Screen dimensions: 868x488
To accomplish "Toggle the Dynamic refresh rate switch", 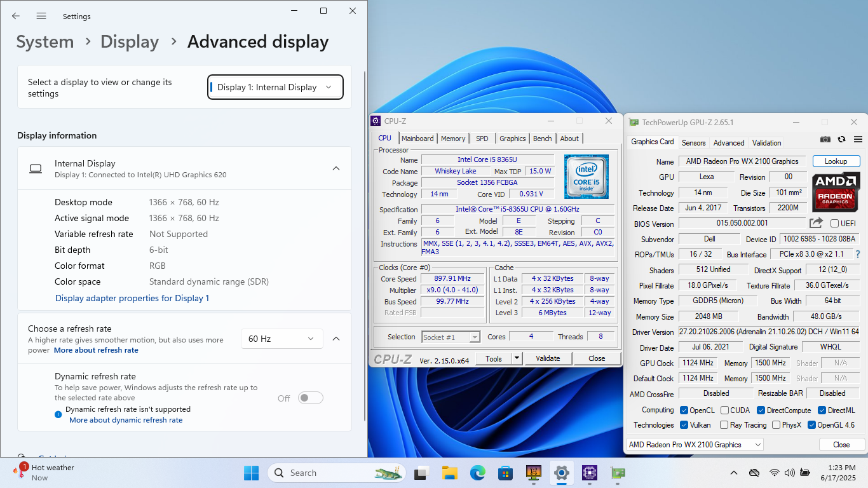I will 311,398.
